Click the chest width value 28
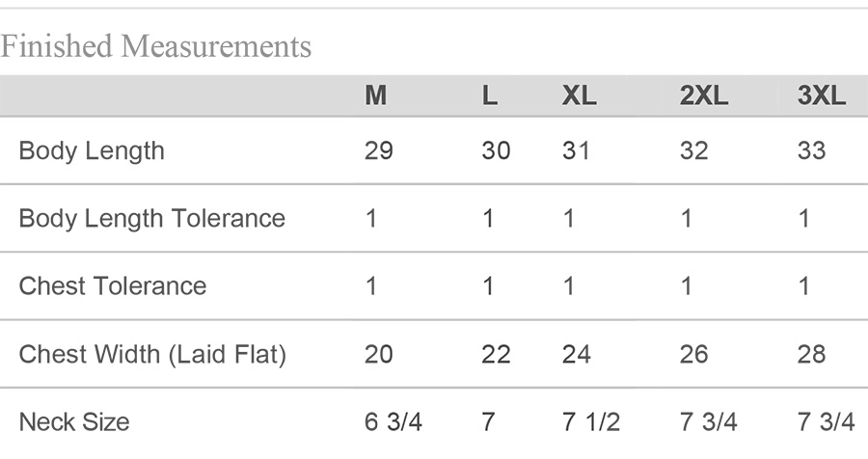868x459 pixels. (x=811, y=354)
